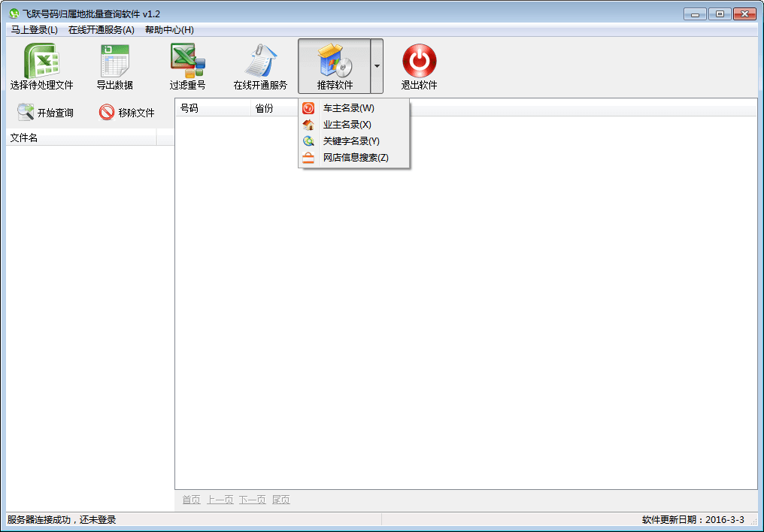Click the Filter Duplicates (过滤重号) icon

click(187, 60)
